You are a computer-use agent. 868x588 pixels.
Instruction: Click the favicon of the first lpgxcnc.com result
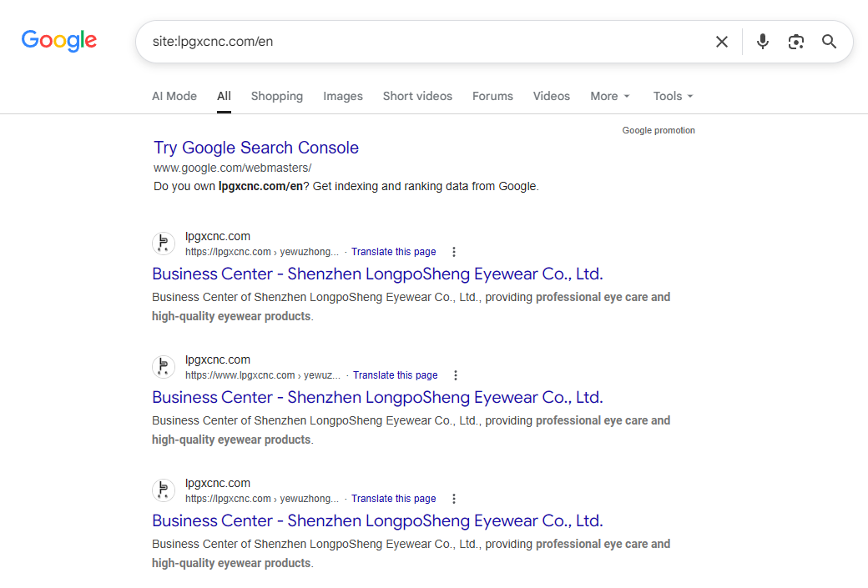point(164,244)
